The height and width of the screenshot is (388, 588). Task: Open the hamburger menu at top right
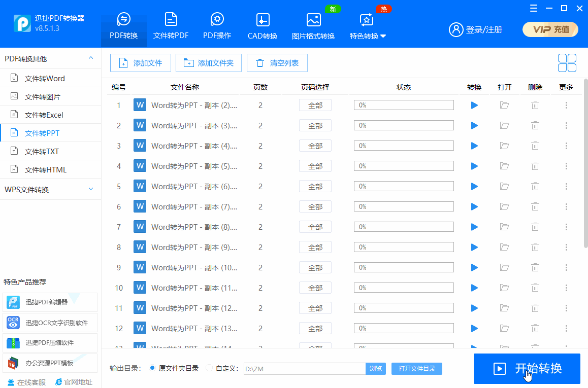[x=533, y=8]
